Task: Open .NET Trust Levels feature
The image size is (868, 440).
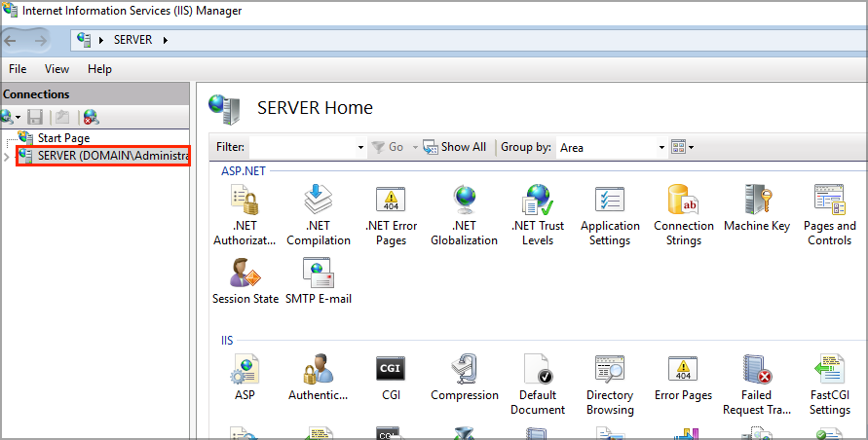Action: coord(538,215)
